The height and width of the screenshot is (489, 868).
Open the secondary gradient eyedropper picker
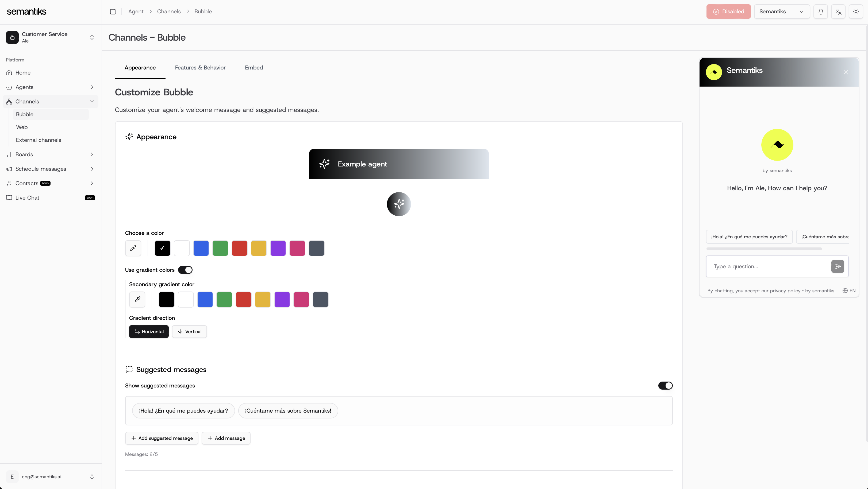(x=137, y=299)
